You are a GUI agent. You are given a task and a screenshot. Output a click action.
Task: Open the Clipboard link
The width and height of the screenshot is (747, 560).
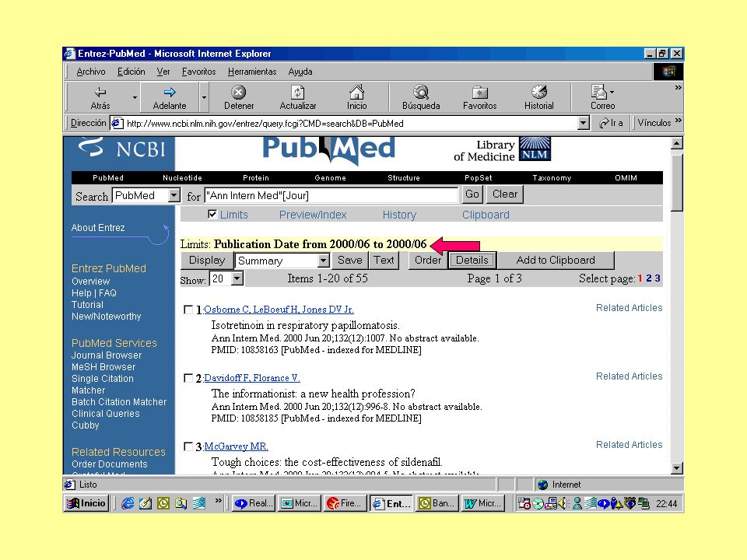pos(486,215)
